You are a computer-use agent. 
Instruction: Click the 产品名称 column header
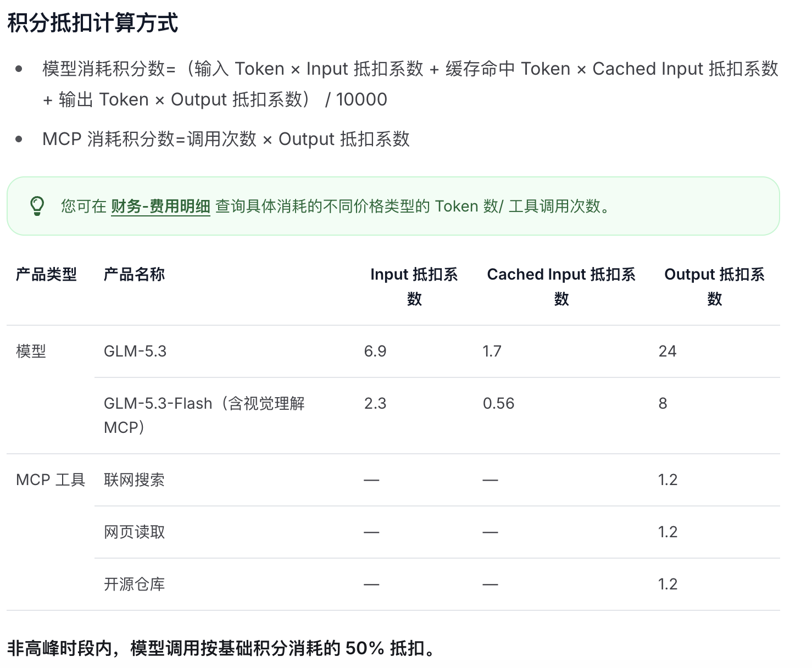pyautogui.click(x=134, y=274)
